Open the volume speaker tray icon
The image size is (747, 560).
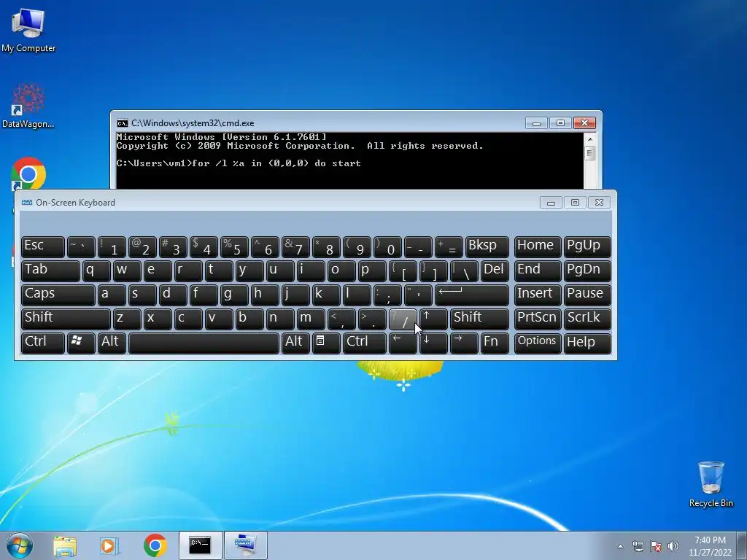pos(673,546)
